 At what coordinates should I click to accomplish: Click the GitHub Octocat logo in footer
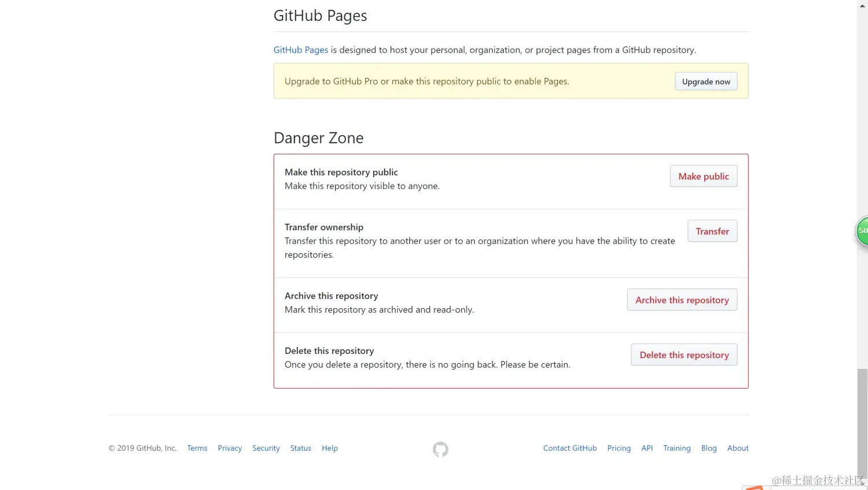point(440,449)
